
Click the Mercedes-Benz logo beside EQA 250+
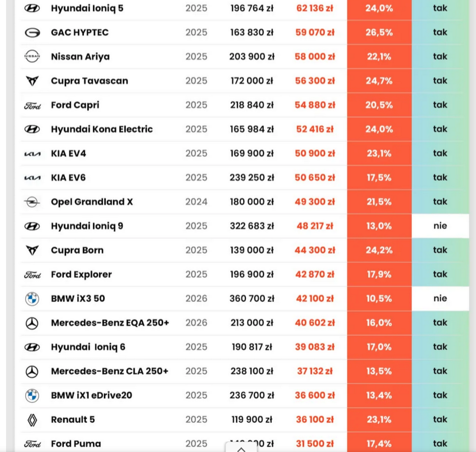coord(32,323)
